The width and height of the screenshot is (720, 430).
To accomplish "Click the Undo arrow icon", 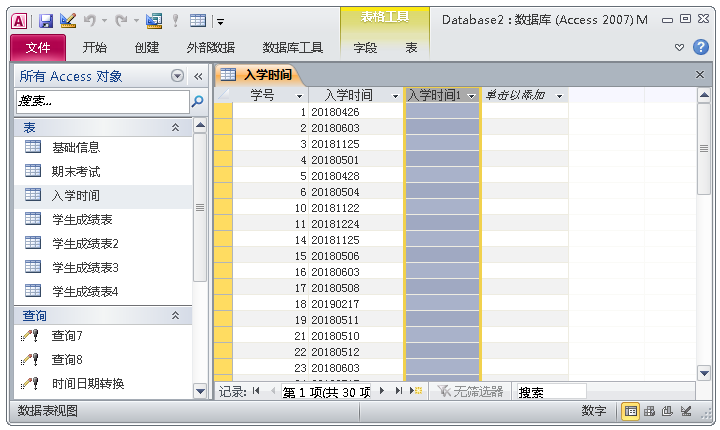I will pyautogui.click(x=90, y=20).
